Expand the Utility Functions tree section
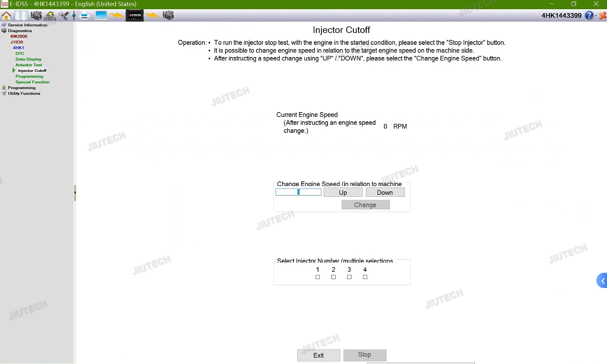 24,93
